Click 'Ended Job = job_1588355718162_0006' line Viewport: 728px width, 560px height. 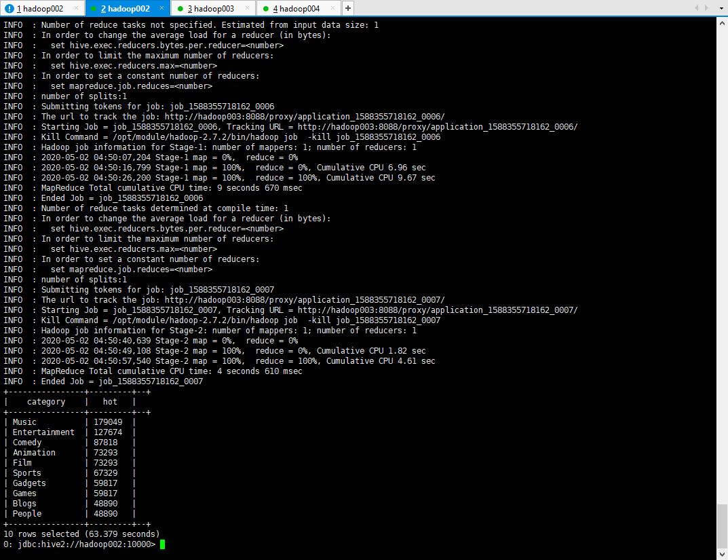103,198
